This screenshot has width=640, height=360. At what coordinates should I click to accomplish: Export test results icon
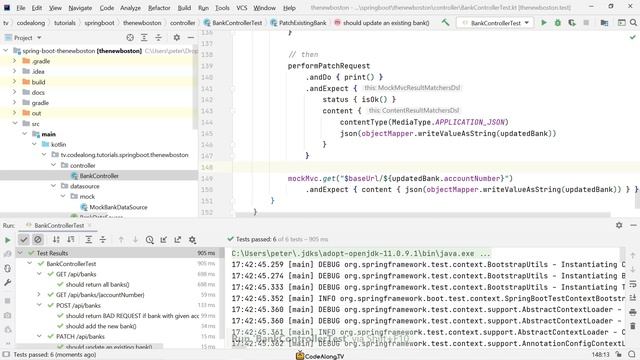(x=178, y=240)
